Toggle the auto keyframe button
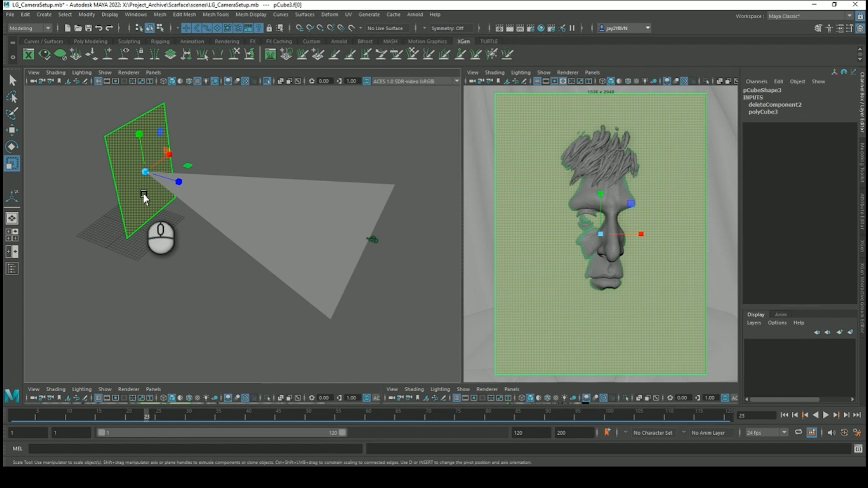Viewport: 868px width, 488px height. (x=844, y=432)
